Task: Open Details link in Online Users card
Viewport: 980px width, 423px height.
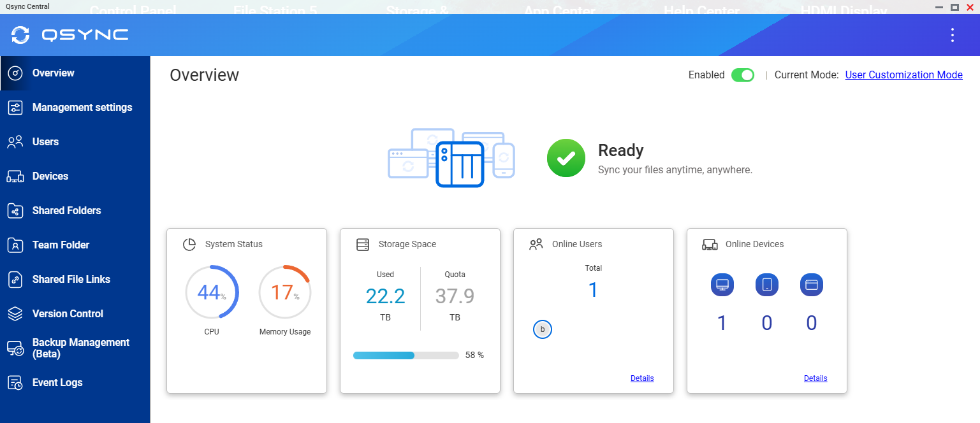Action: (x=642, y=378)
